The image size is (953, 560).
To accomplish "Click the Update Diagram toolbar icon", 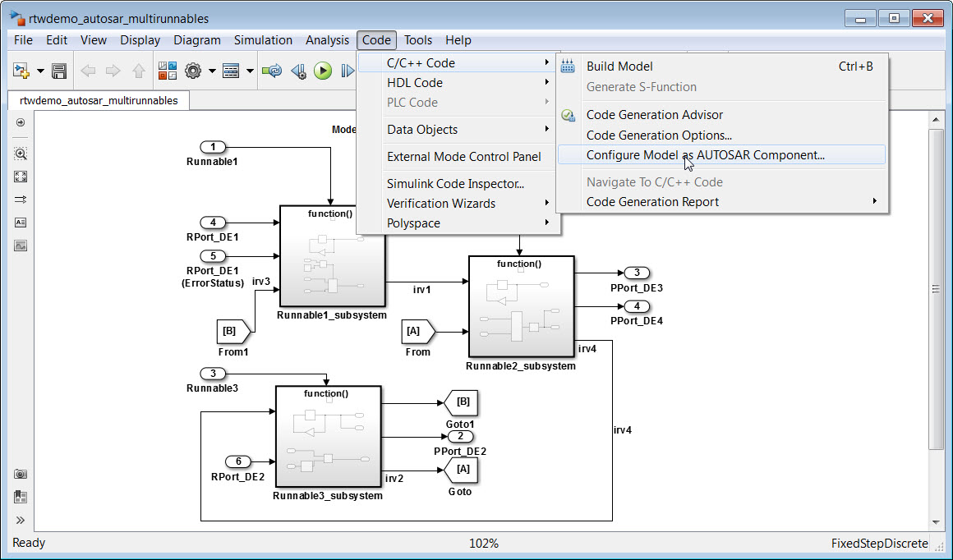I will (x=272, y=71).
